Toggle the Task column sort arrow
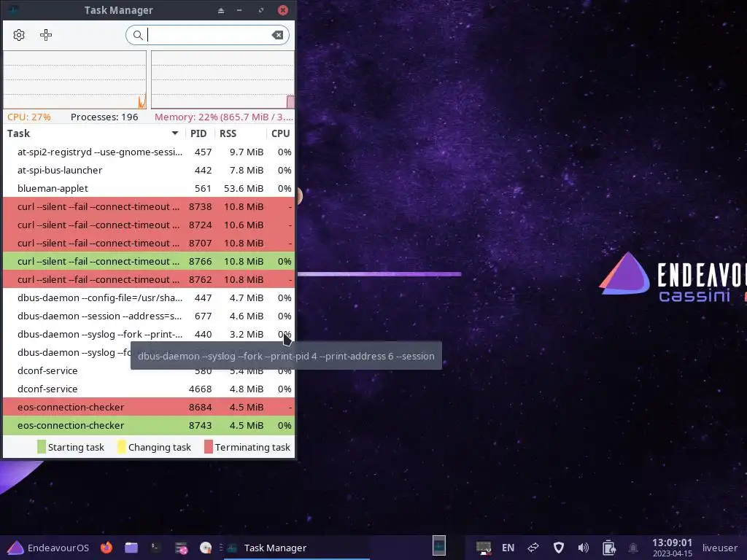The image size is (747, 560). 175,133
